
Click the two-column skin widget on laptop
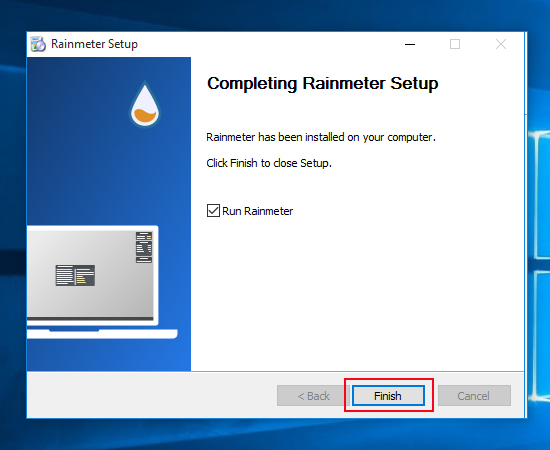click(75, 275)
